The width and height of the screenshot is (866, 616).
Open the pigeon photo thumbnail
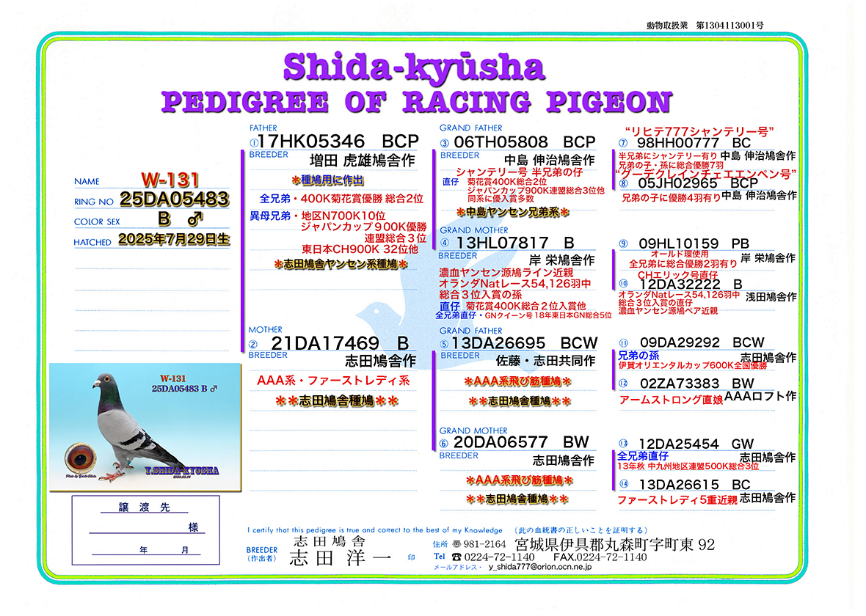[x=145, y=427]
